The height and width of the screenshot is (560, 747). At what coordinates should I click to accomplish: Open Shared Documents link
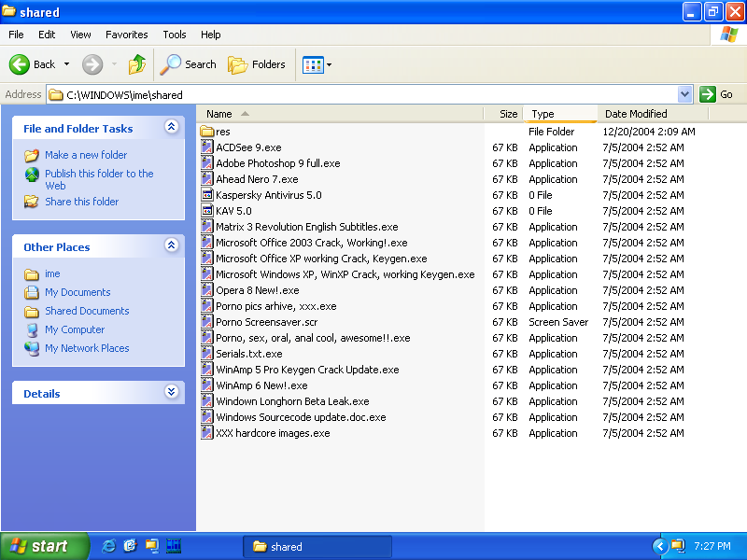coord(87,311)
